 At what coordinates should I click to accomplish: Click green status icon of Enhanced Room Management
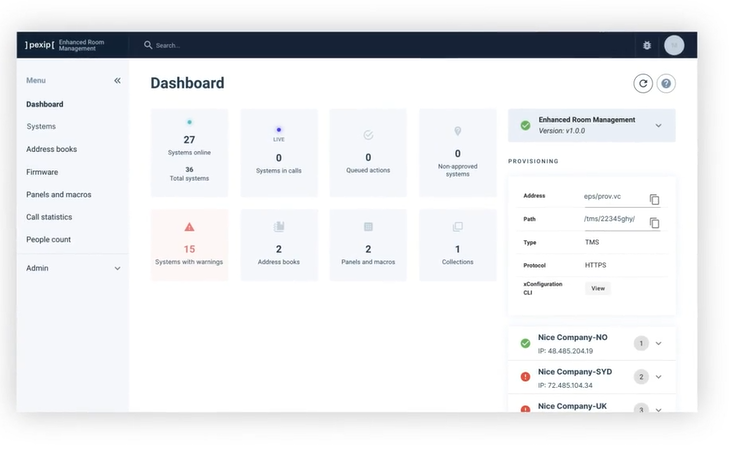click(x=526, y=125)
